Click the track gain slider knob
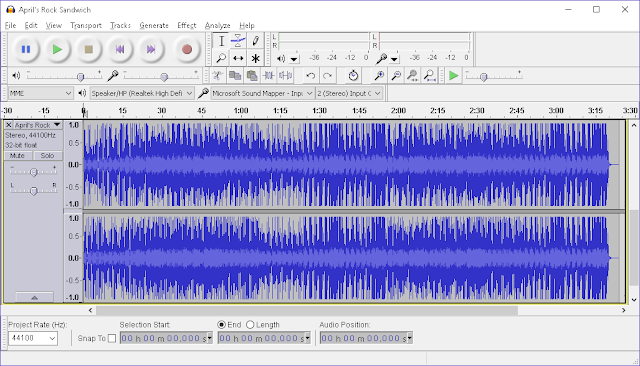640x366 pixels. coord(34,172)
